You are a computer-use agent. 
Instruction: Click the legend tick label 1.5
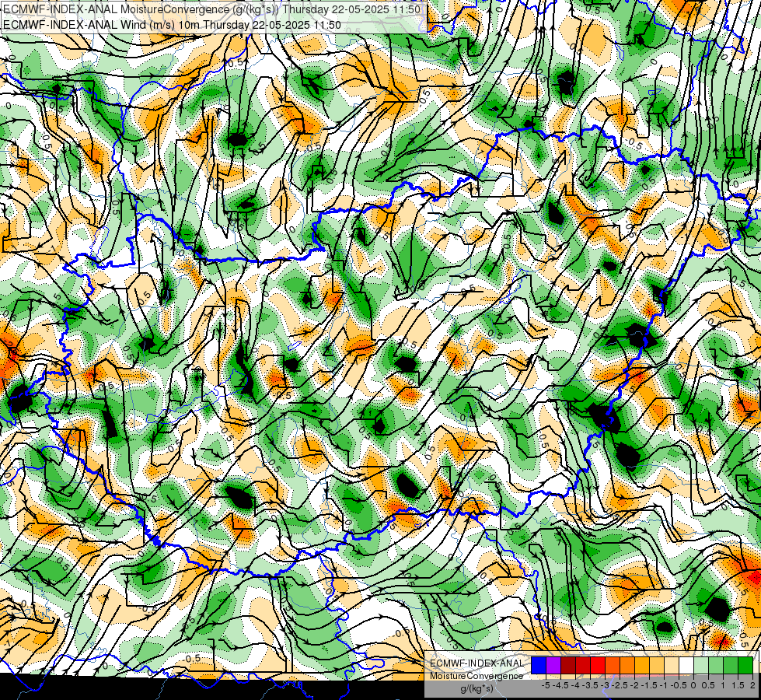click(738, 685)
